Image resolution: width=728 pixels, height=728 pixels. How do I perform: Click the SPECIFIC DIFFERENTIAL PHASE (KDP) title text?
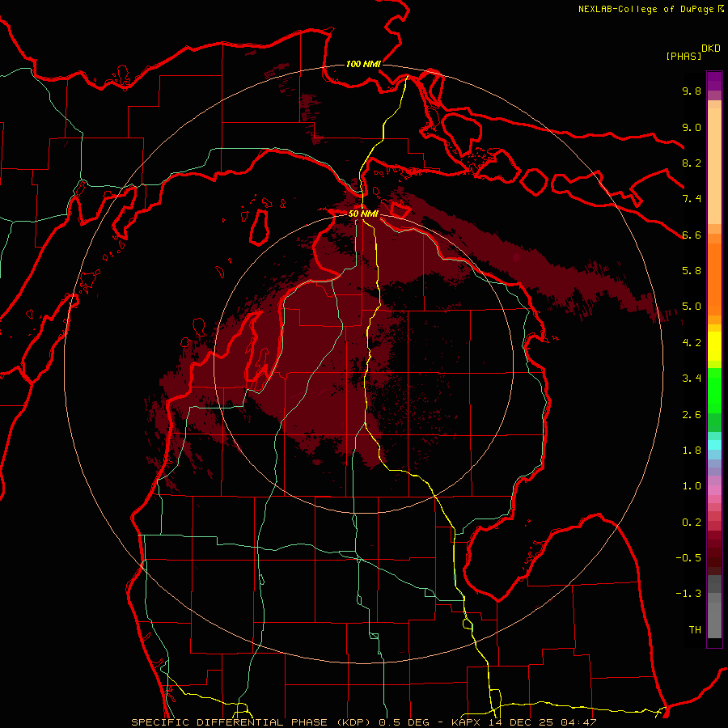click(252, 722)
